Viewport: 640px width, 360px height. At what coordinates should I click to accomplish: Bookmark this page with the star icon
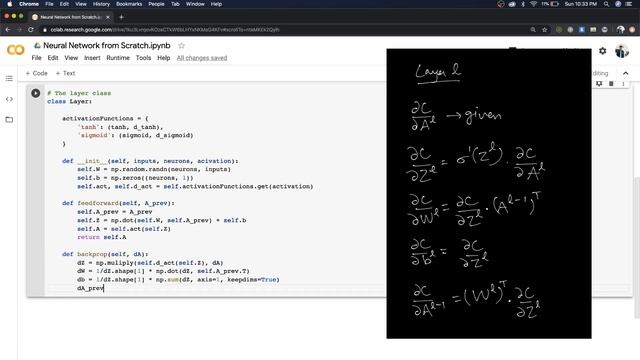pos(544,30)
